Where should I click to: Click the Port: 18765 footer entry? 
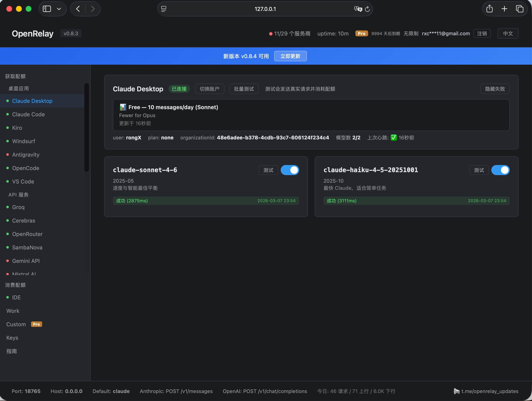pyautogui.click(x=26, y=391)
